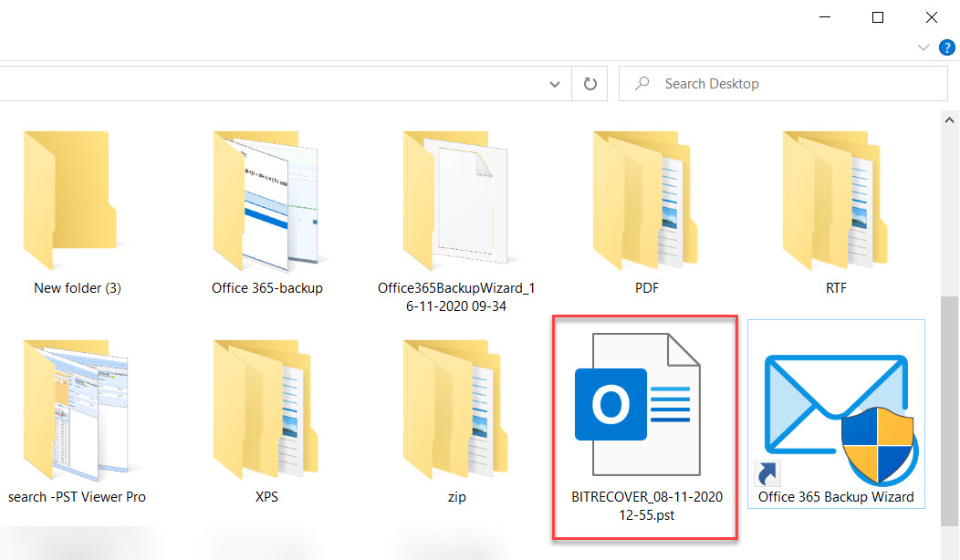This screenshot has width=960, height=560.
Task: Select the BITRECOVER Outlook pst file icon
Action: 638,405
